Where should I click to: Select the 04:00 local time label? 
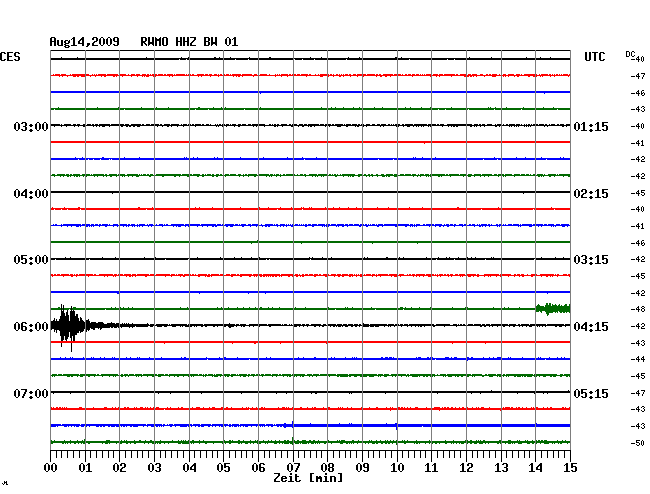pyautogui.click(x=31, y=194)
